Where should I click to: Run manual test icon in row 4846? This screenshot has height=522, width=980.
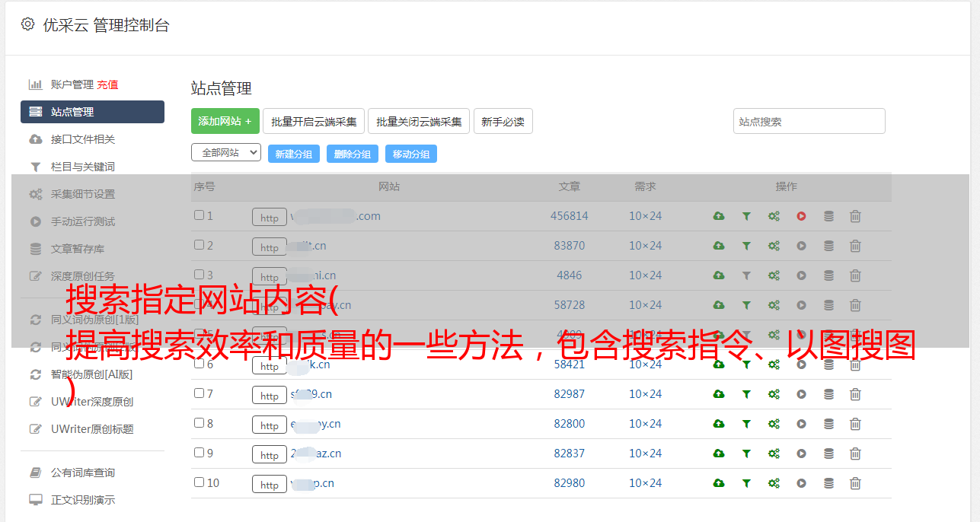pyautogui.click(x=801, y=275)
